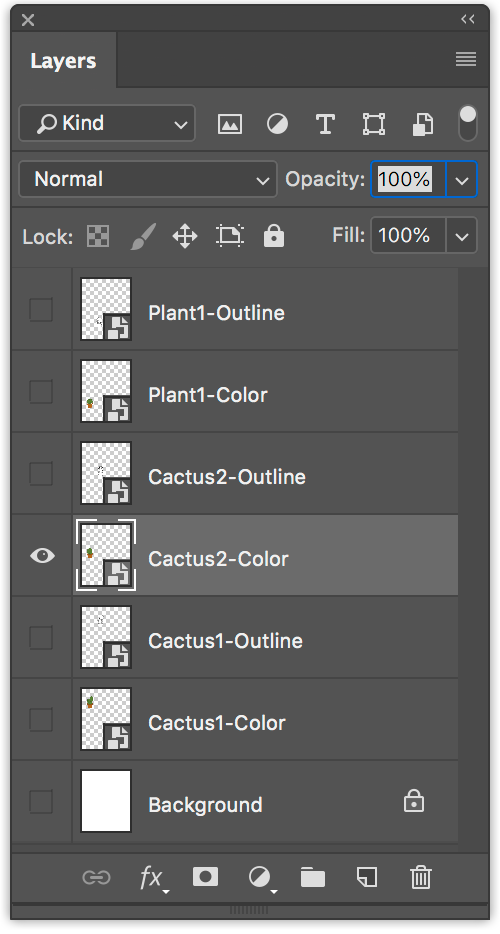Screen dimensions: 500x934
Task: Hide the Cactus2-Color layer eye
Action: (42, 556)
